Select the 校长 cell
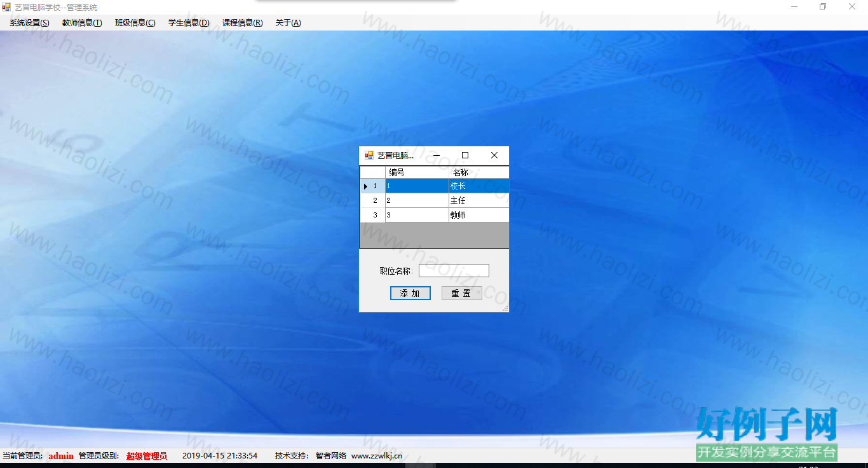This screenshot has height=468, width=868. 478,186
